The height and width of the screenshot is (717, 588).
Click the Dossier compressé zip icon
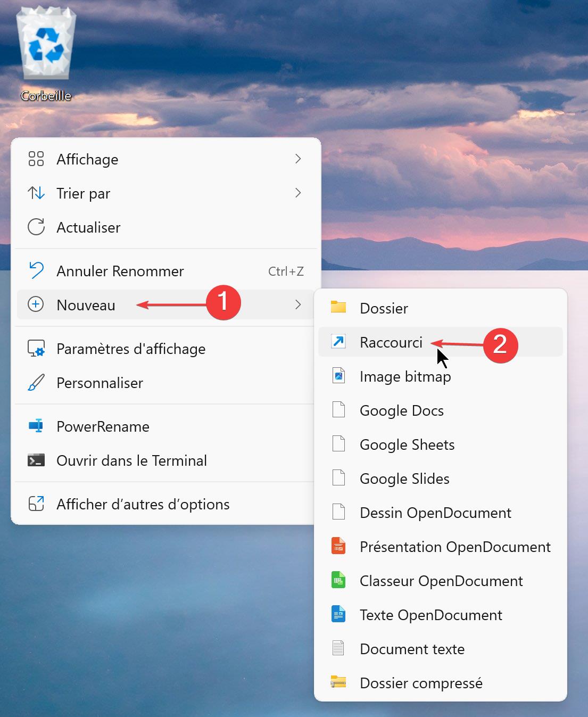coord(338,682)
